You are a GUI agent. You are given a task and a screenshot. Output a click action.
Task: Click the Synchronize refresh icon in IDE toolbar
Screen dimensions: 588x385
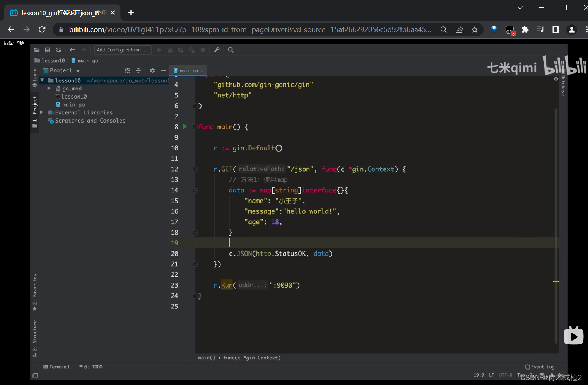coord(58,50)
